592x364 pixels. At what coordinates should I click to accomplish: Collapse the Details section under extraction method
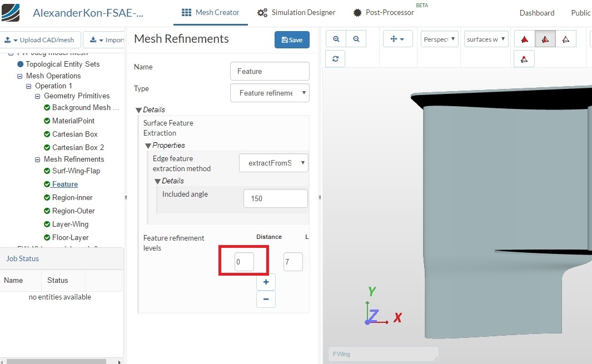[x=157, y=181]
